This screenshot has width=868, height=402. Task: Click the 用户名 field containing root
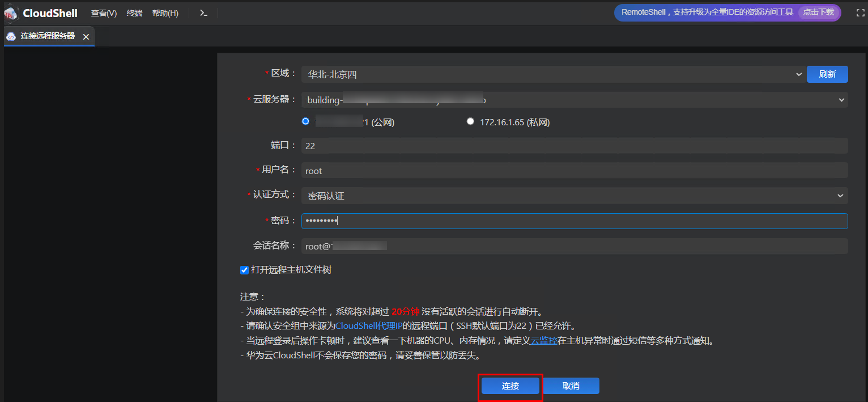(575, 171)
